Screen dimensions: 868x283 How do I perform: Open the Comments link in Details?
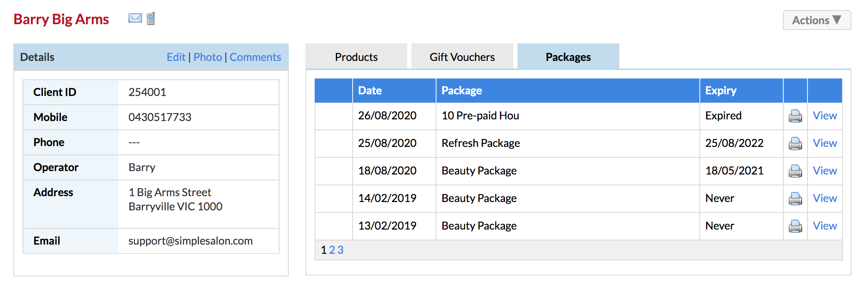tap(255, 57)
